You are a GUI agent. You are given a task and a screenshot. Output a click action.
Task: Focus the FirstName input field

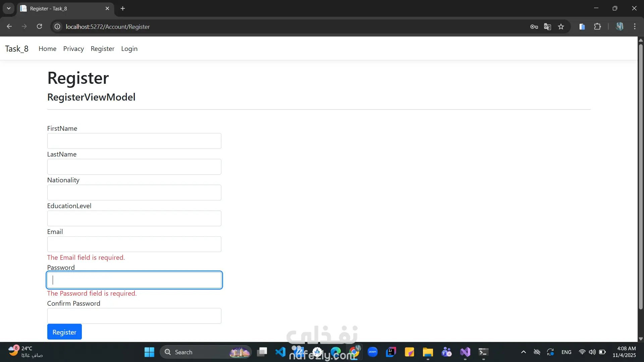(134, 141)
